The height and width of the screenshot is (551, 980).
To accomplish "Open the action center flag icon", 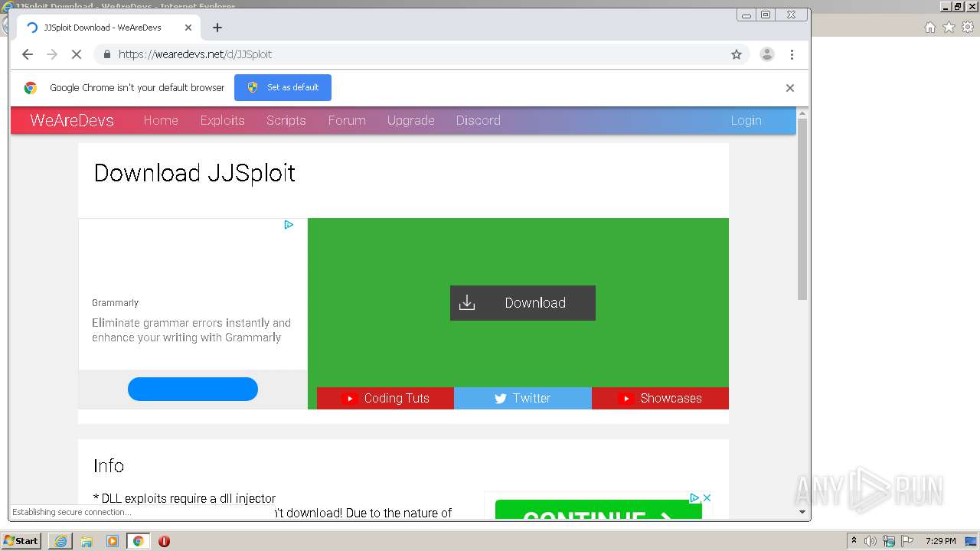I will [x=906, y=541].
